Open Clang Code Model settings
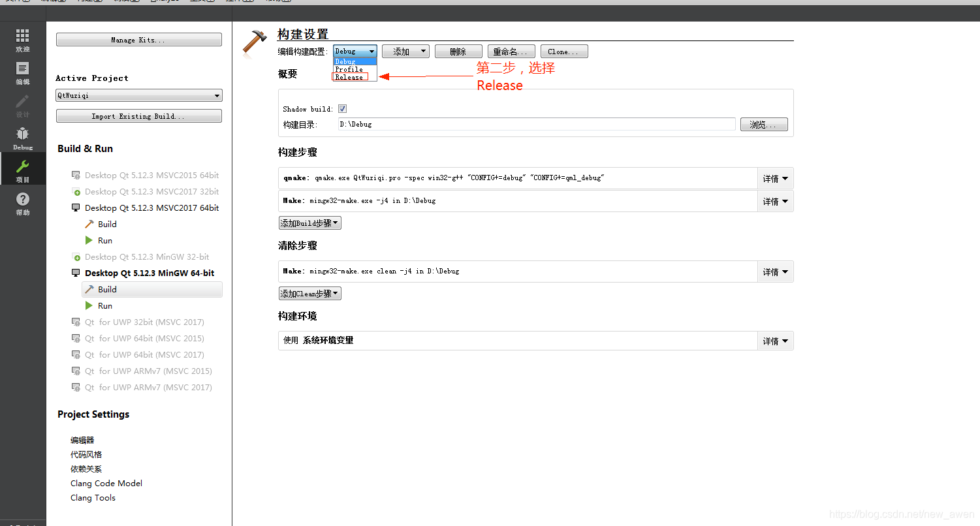980x526 pixels. [x=106, y=484]
